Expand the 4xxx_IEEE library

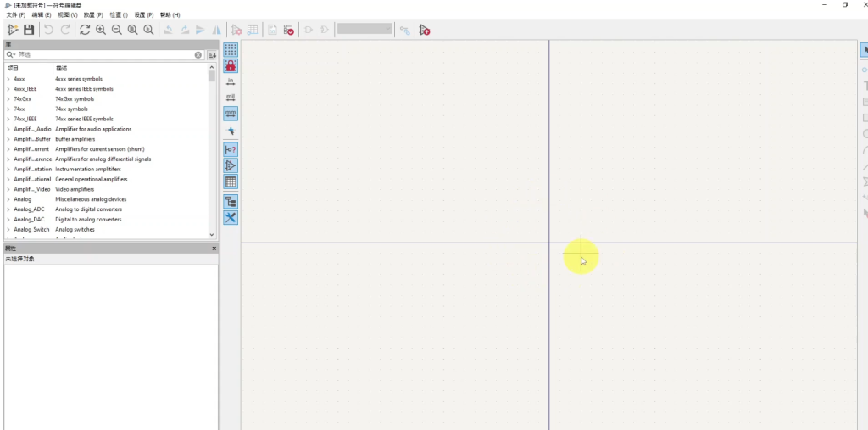pos(8,89)
